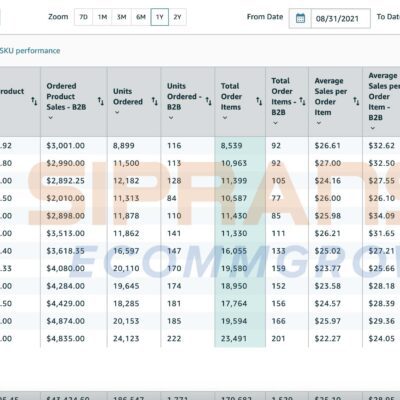Select the 7D zoom range
The image size is (400, 400).
(x=83, y=17)
